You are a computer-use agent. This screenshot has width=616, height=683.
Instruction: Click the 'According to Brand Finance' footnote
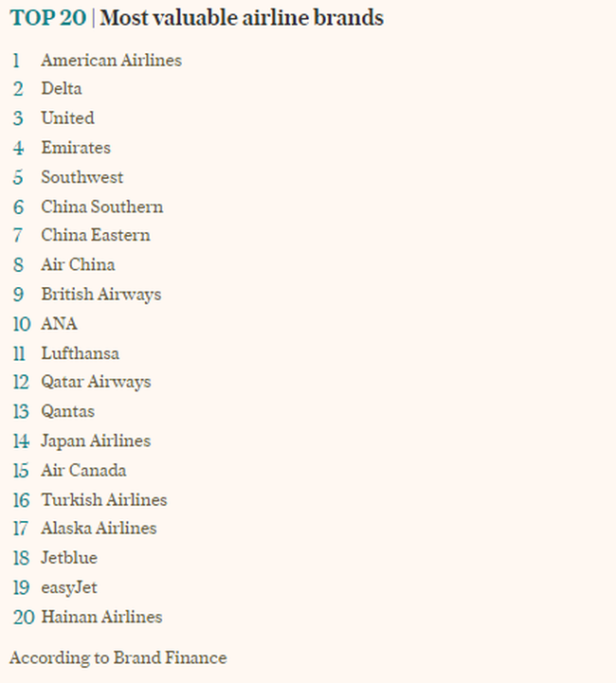[118, 657]
